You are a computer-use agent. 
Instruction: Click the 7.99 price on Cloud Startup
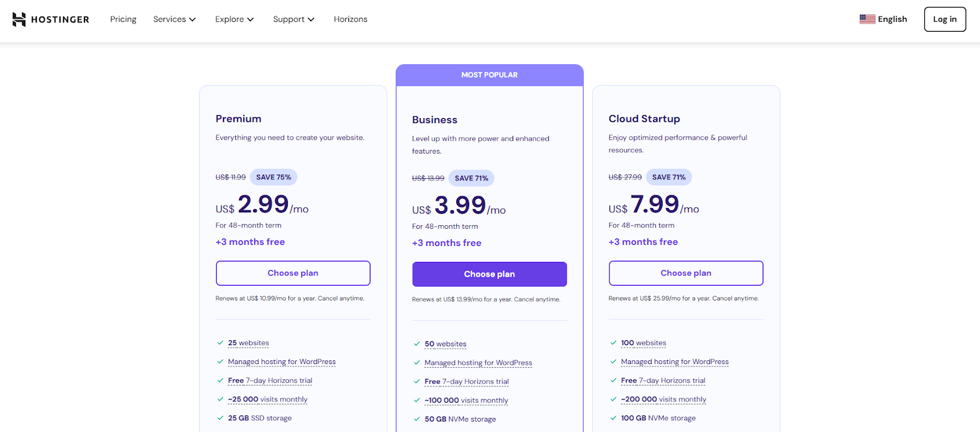coord(655,204)
